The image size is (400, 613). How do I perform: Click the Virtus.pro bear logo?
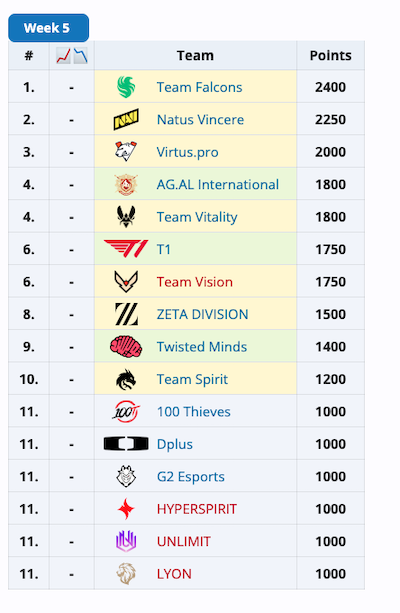tap(126, 152)
